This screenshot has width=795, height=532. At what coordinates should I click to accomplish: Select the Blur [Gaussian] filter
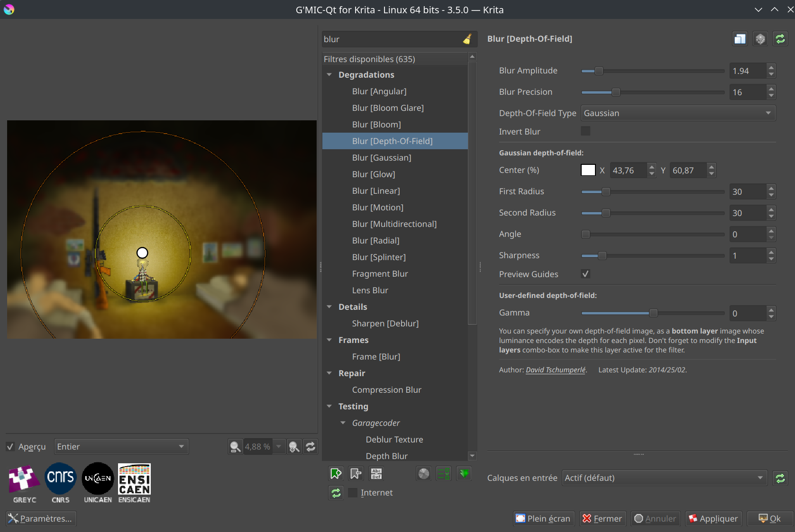tap(381, 158)
